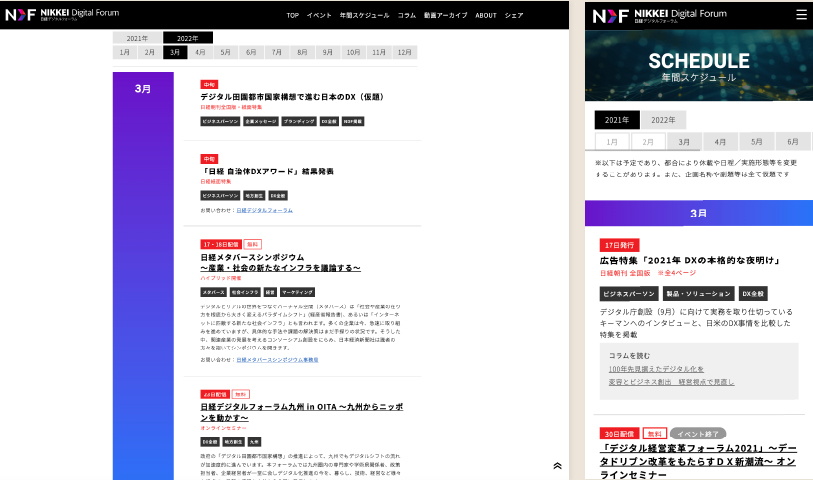
Task: Switch to 2021年 tab in desktop view
Action: [137, 38]
